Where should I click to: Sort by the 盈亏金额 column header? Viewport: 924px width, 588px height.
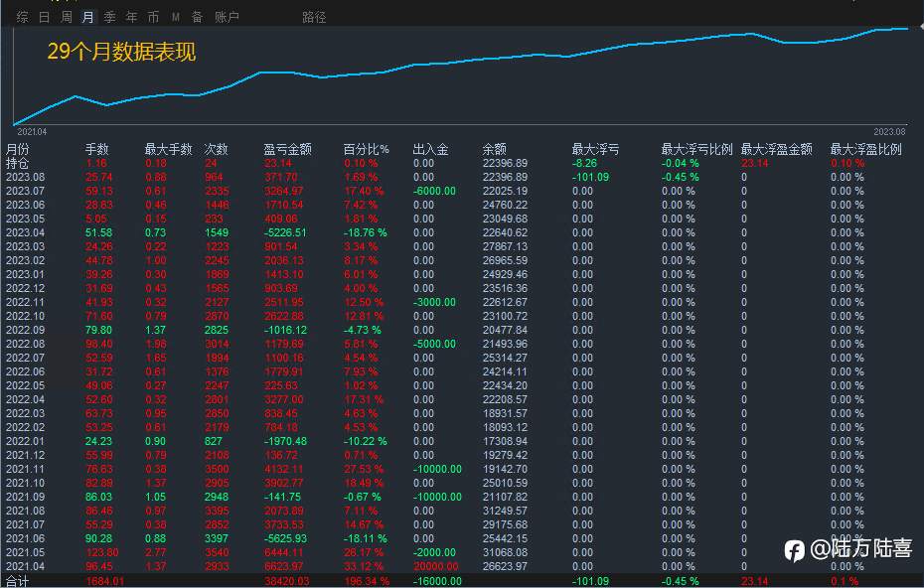coord(287,149)
